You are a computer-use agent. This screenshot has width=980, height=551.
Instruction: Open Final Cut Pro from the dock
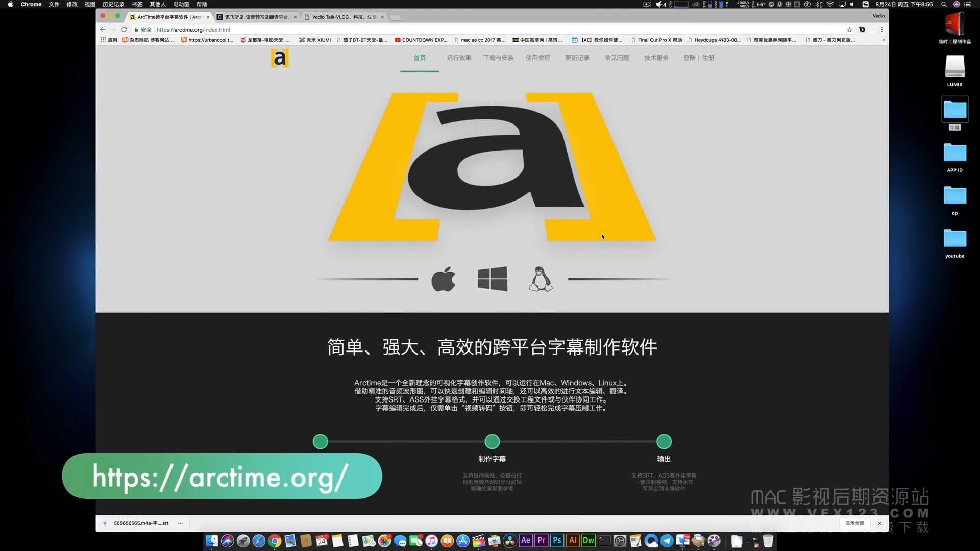479,541
